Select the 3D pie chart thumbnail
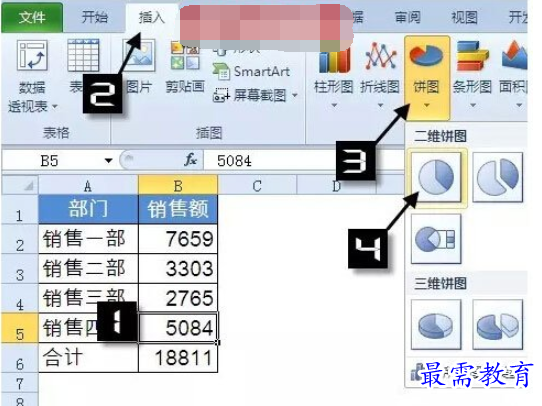542x406 pixels. tap(436, 325)
